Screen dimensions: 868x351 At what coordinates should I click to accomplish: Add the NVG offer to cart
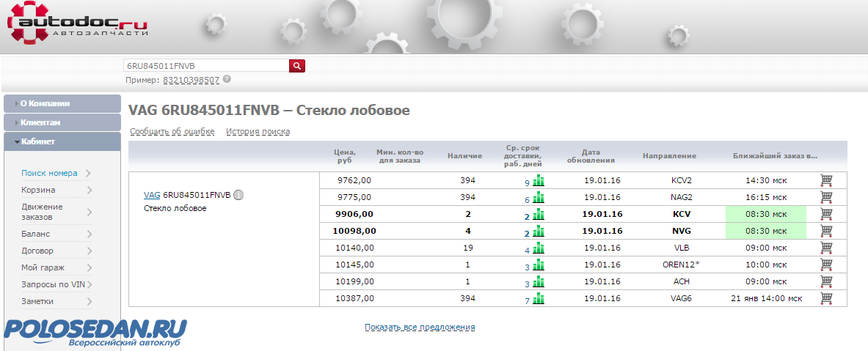coord(826,231)
